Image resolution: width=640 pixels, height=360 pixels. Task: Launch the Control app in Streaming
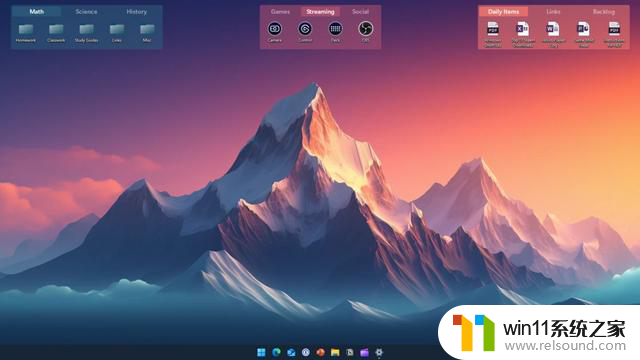pos(305,29)
